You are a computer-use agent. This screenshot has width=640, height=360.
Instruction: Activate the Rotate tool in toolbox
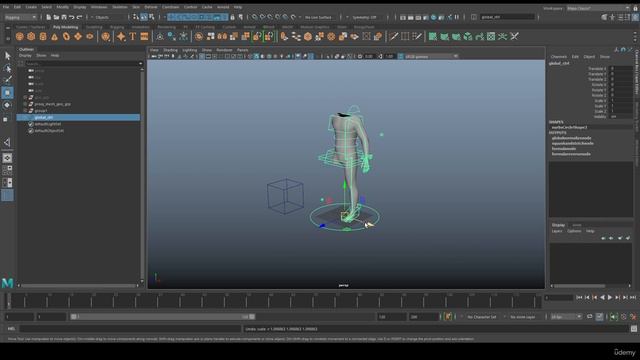pos(7,105)
